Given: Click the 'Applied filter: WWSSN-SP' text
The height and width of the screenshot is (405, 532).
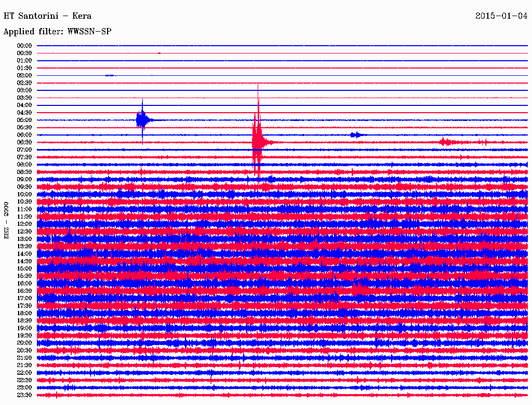Looking at the screenshot, I should pyautogui.click(x=57, y=32).
